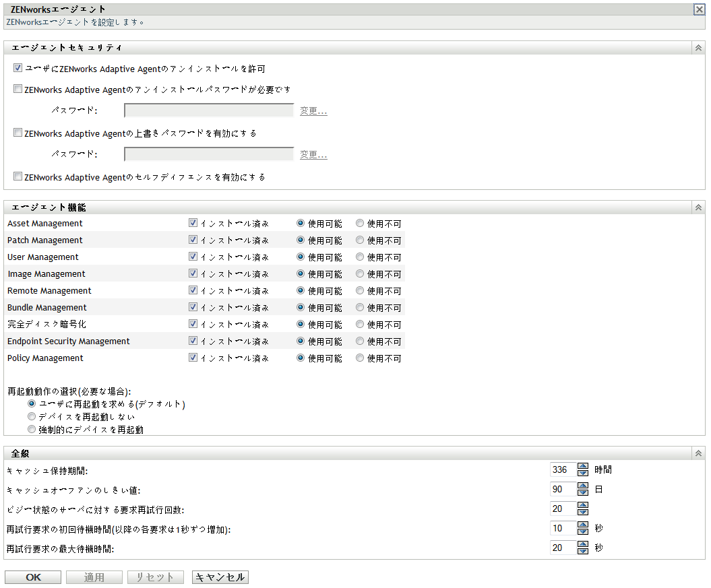Uncheck ユーザにZENworks Adaptive Agentのアンインストールを許可
711x588 pixels.
point(18,68)
